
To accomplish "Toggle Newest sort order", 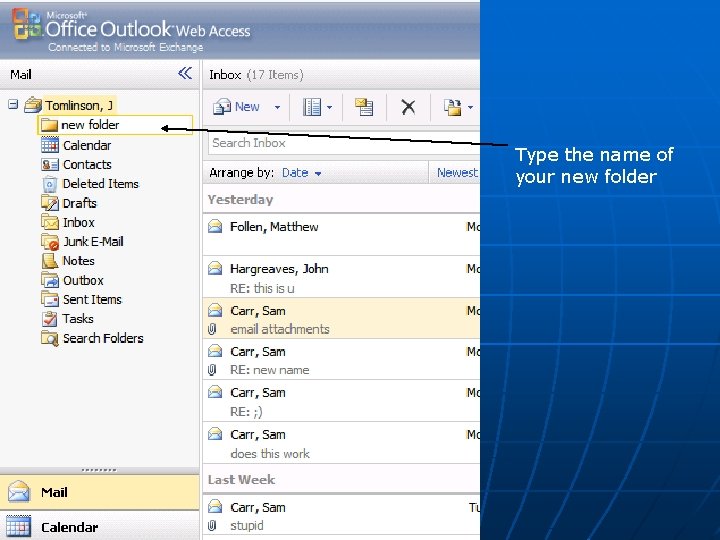I will click(457, 173).
